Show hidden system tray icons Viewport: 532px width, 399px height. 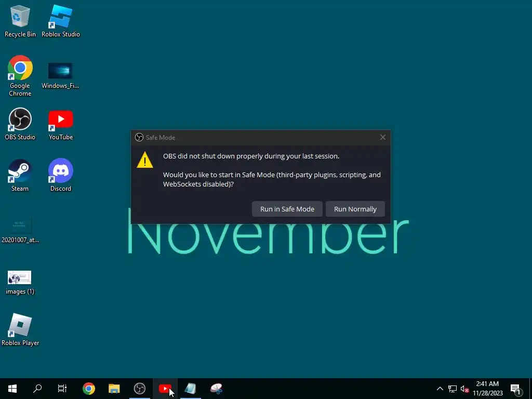(x=440, y=389)
